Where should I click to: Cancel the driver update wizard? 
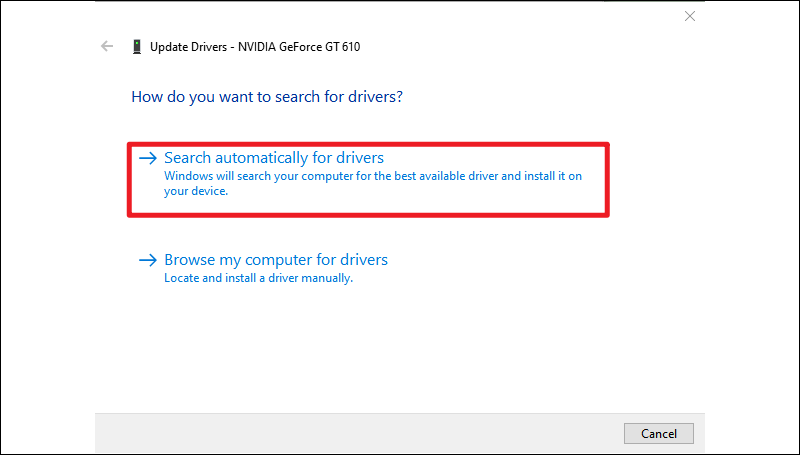pos(659,434)
